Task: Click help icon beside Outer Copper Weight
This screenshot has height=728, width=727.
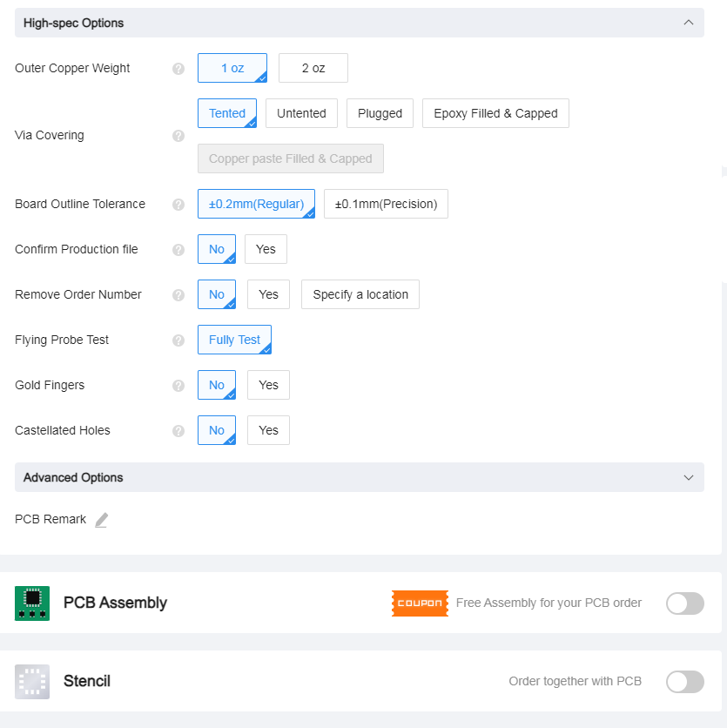Action: 178,69
